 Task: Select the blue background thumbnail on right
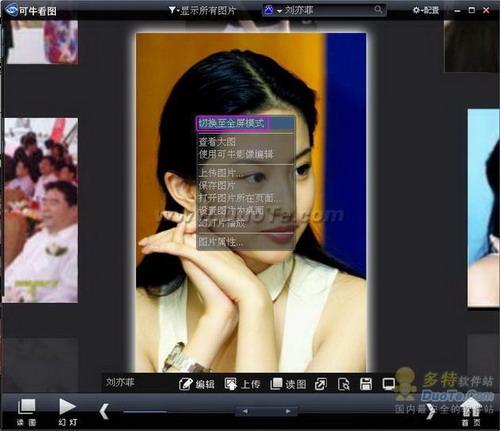[x=483, y=208]
